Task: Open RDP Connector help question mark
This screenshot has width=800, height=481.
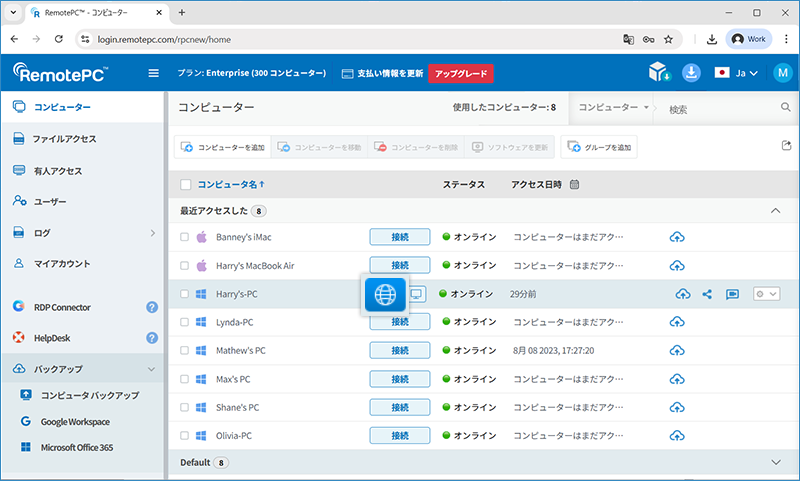Action: (x=152, y=307)
